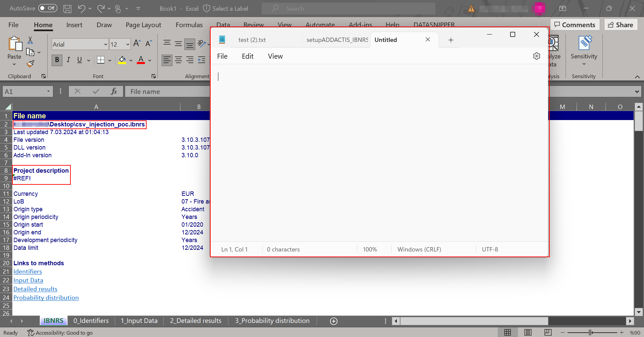Toggle Bold formatting

click(x=57, y=60)
